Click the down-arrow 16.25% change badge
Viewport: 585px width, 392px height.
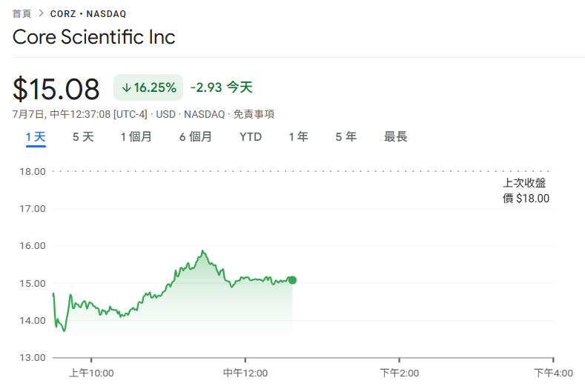(x=148, y=87)
